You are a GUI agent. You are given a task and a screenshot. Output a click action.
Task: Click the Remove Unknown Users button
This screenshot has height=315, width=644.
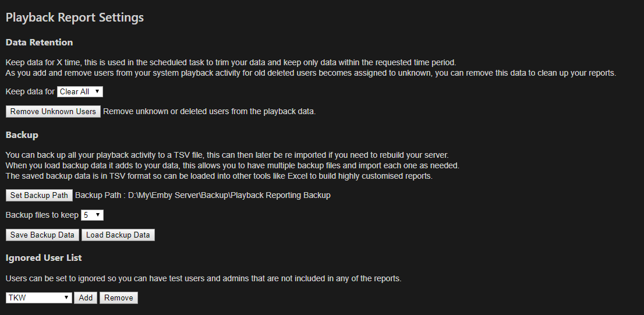pos(53,111)
